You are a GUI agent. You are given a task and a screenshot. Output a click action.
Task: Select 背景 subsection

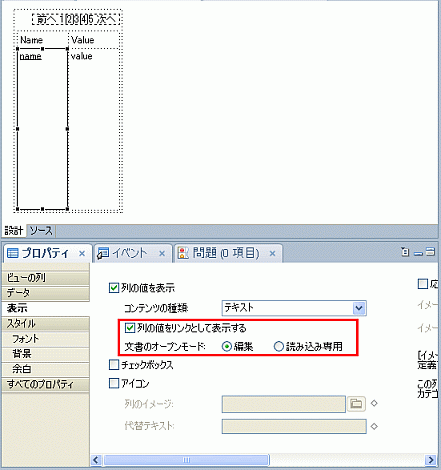tap(45, 354)
